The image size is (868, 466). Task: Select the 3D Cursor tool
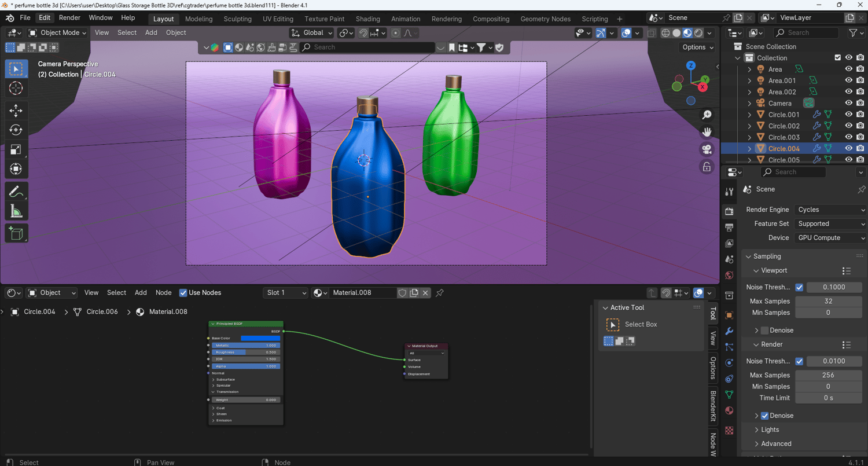point(16,88)
